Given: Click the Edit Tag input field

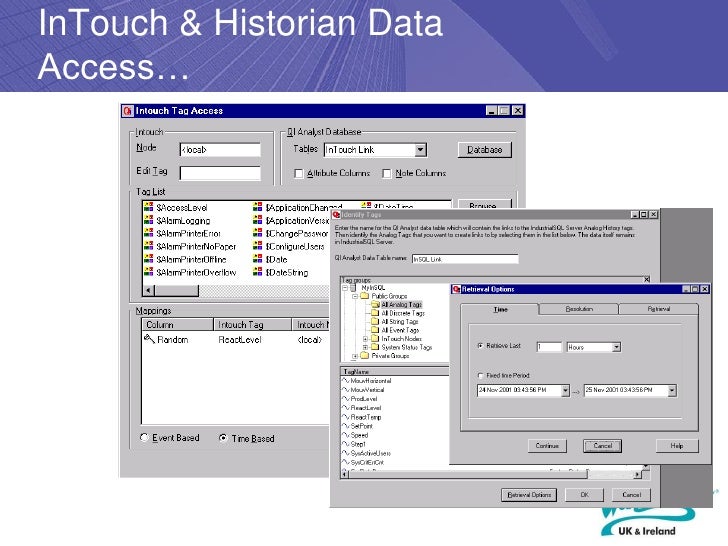Looking at the screenshot, I should pos(220,173).
